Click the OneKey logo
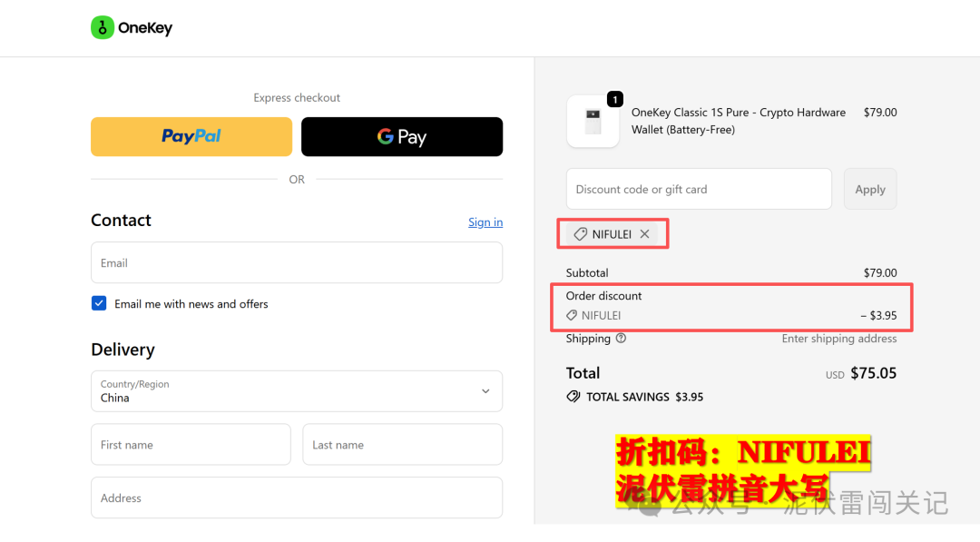This screenshot has width=980, height=542. click(132, 27)
